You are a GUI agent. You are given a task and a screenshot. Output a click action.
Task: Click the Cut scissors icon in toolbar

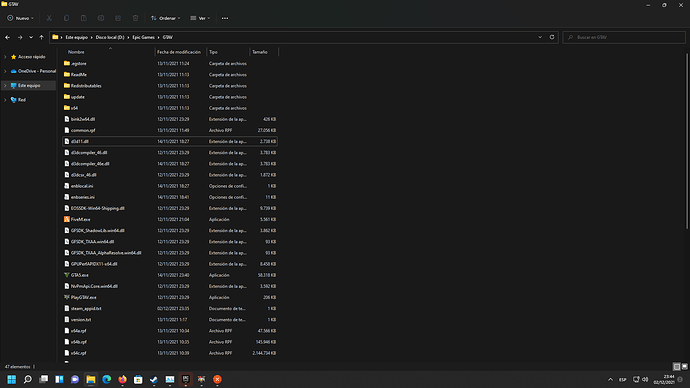coord(49,18)
